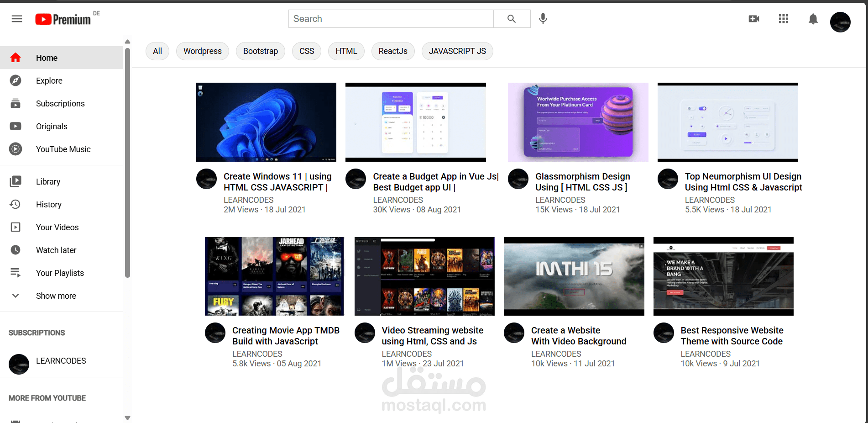Image resolution: width=868 pixels, height=423 pixels.
Task: Play the budget app UI thumbnail
Action: [x=416, y=122]
